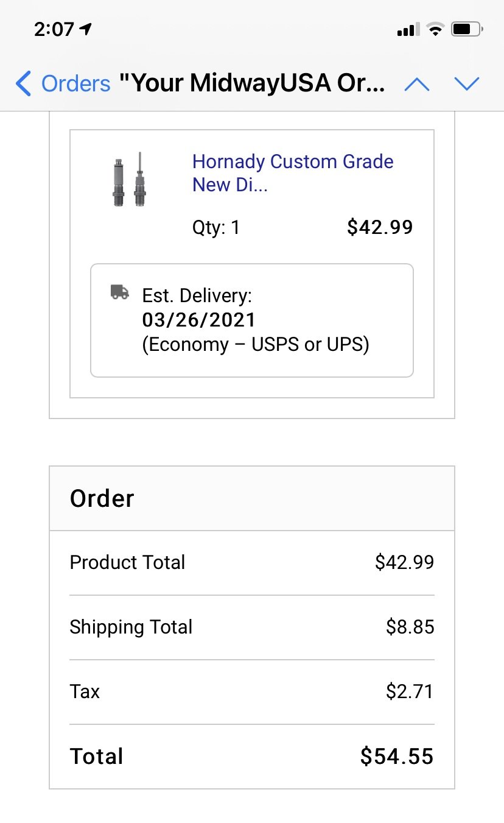Tap the battery icon in status bar
The height and width of the screenshot is (823, 504).
click(467, 29)
